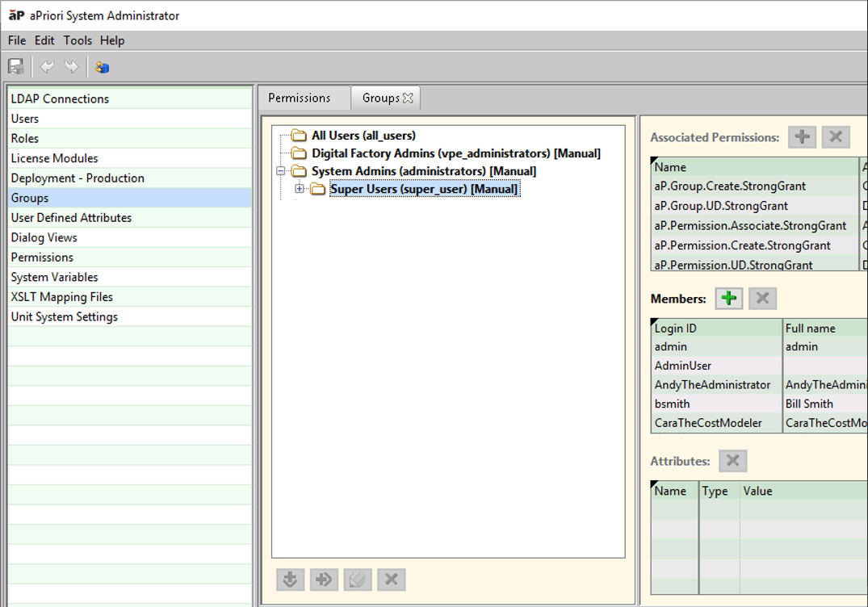
Task: Click the Undo arrow icon
Action: [x=47, y=67]
